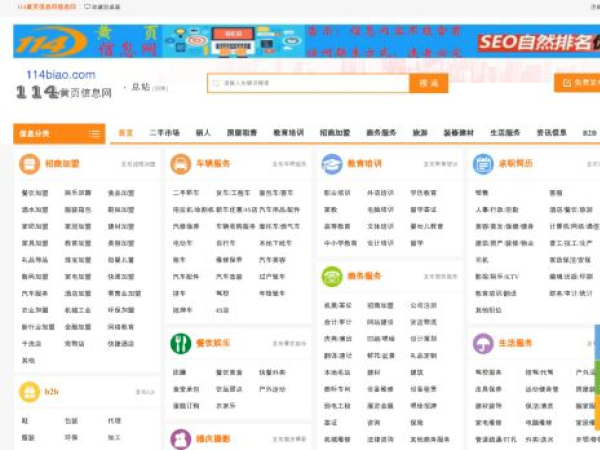Open the 求职简历 section heading
Screen dimensions: 600x450
515,164
